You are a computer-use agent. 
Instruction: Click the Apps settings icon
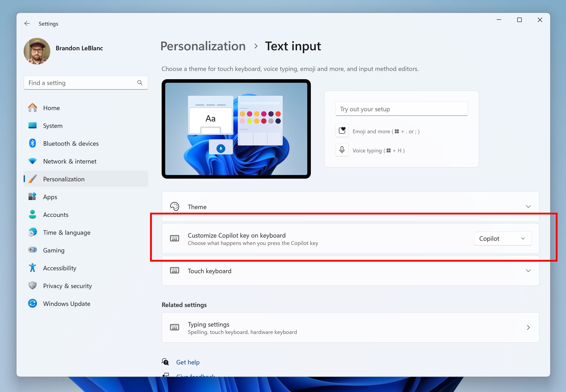(x=33, y=196)
